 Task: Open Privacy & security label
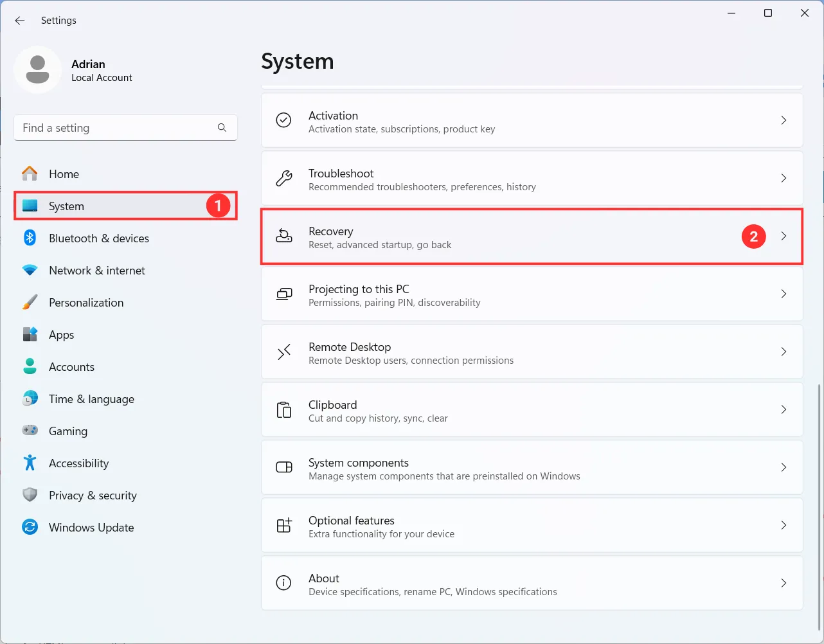93,496
